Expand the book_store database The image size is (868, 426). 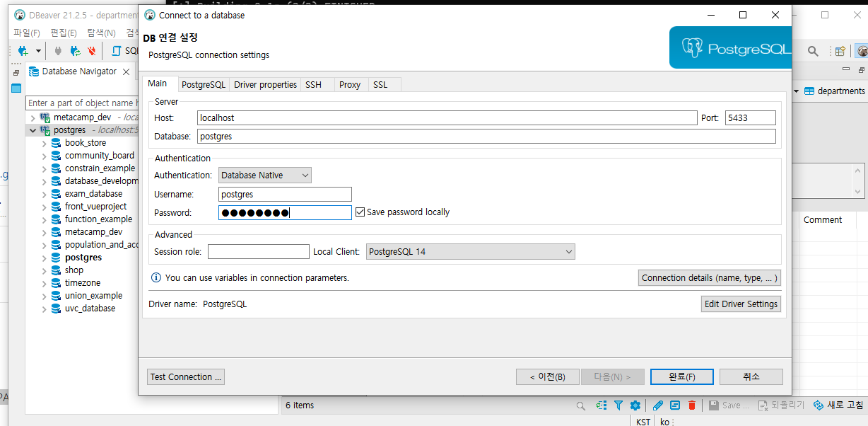click(x=44, y=143)
